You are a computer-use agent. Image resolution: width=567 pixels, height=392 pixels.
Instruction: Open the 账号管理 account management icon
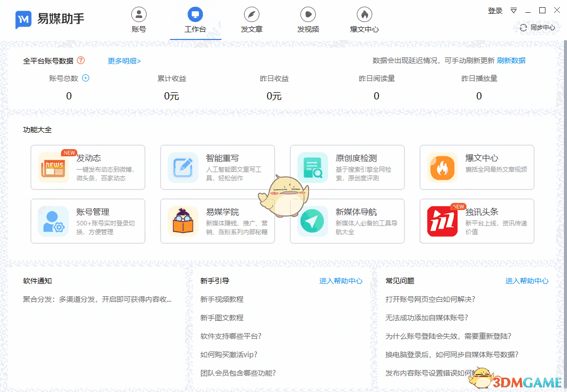(x=53, y=221)
